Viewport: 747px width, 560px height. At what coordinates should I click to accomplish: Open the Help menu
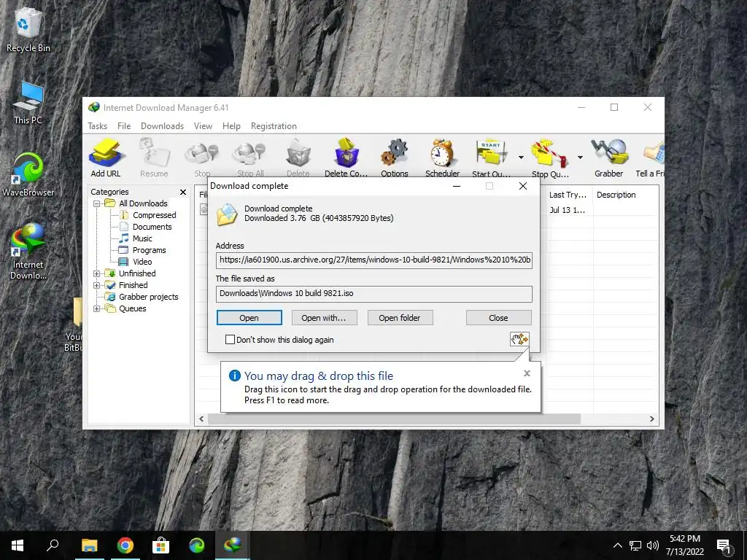pos(231,126)
